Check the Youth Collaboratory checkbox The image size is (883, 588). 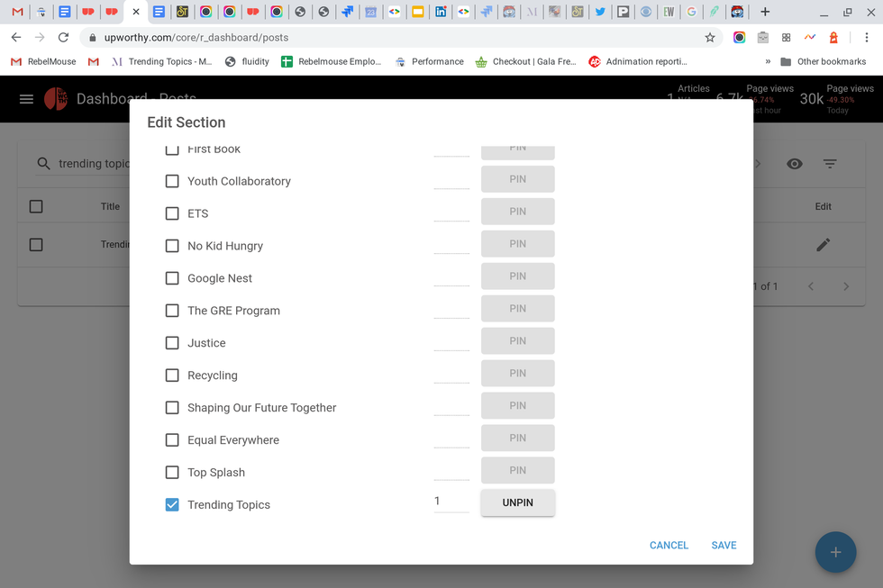click(172, 181)
